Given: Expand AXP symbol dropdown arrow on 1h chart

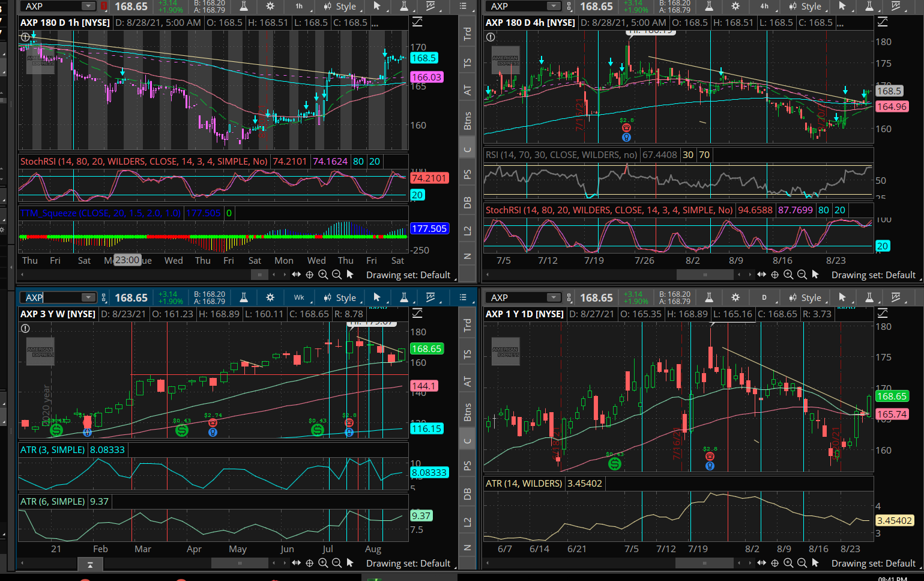Looking at the screenshot, I should click(x=88, y=6).
